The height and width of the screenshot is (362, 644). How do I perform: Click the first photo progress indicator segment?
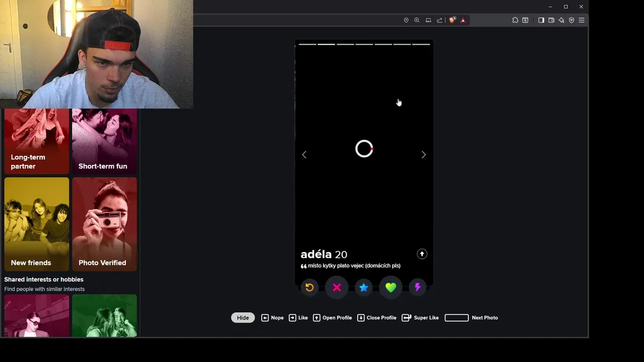pyautogui.click(x=307, y=44)
